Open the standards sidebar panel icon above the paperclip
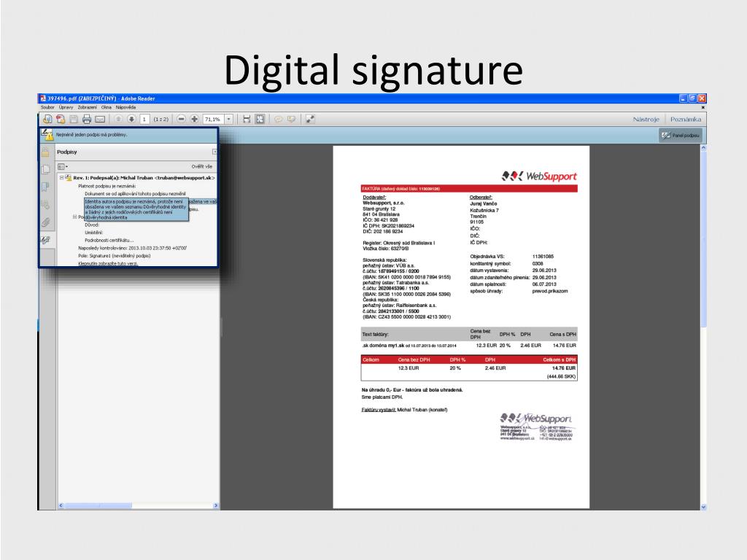 (x=45, y=205)
